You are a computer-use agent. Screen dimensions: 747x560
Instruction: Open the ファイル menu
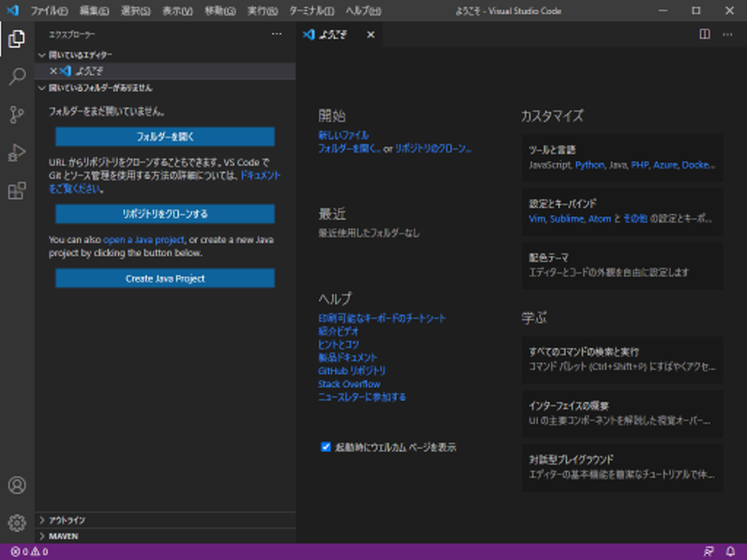coord(49,11)
